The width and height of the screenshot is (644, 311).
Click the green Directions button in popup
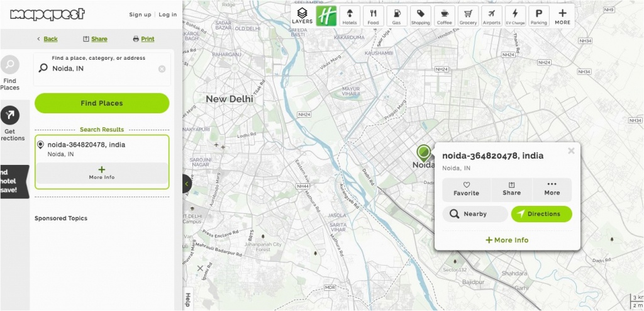click(541, 214)
